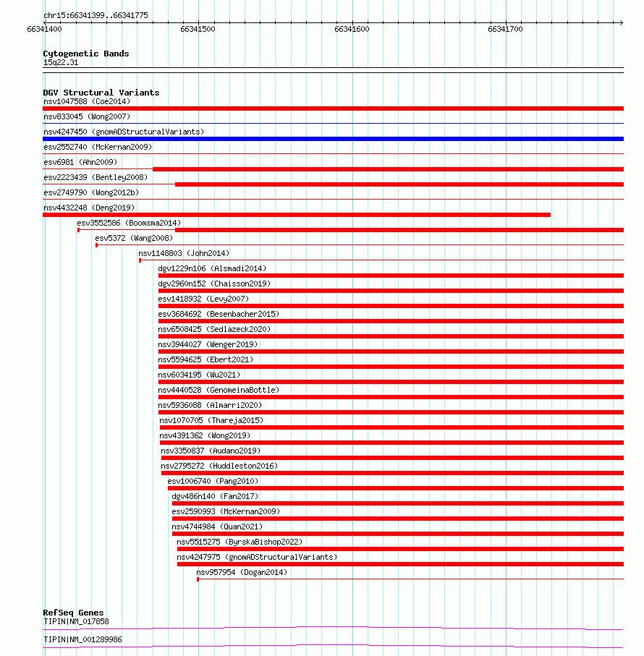Select the blue nsv4247450 gnomAD variant bar

click(x=333, y=139)
